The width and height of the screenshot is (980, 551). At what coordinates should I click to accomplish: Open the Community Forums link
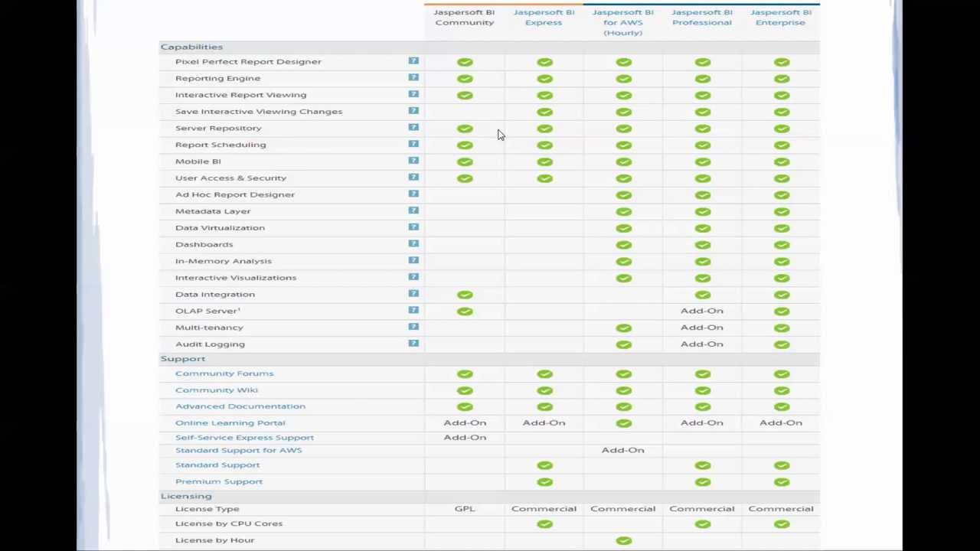pyautogui.click(x=224, y=373)
